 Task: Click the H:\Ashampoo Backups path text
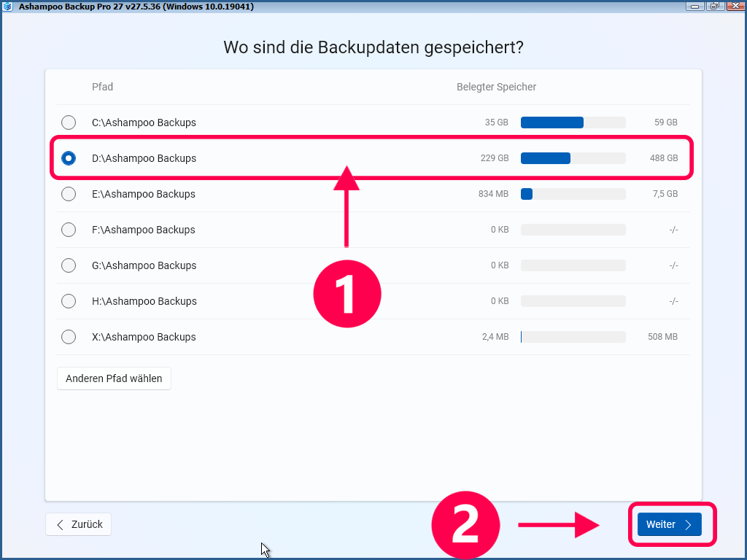pyautogui.click(x=144, y=301)
